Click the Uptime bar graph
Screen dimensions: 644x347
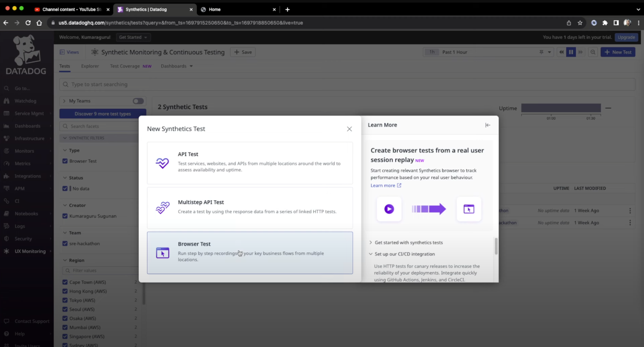coord(561,108)
